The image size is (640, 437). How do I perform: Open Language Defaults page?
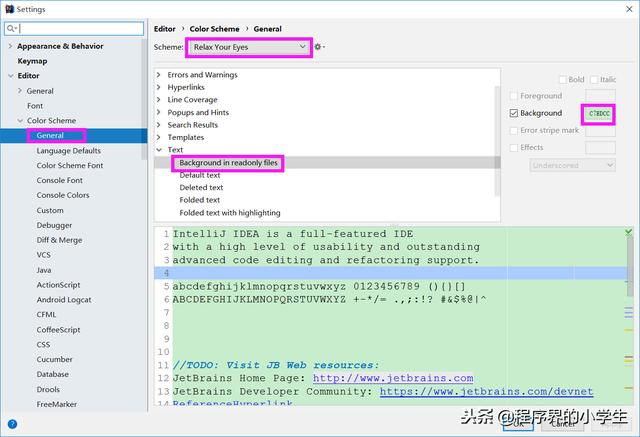(69, 151)
